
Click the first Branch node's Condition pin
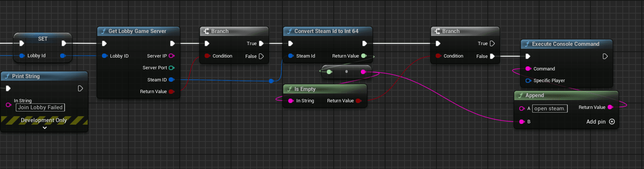[x=207, y=56]
